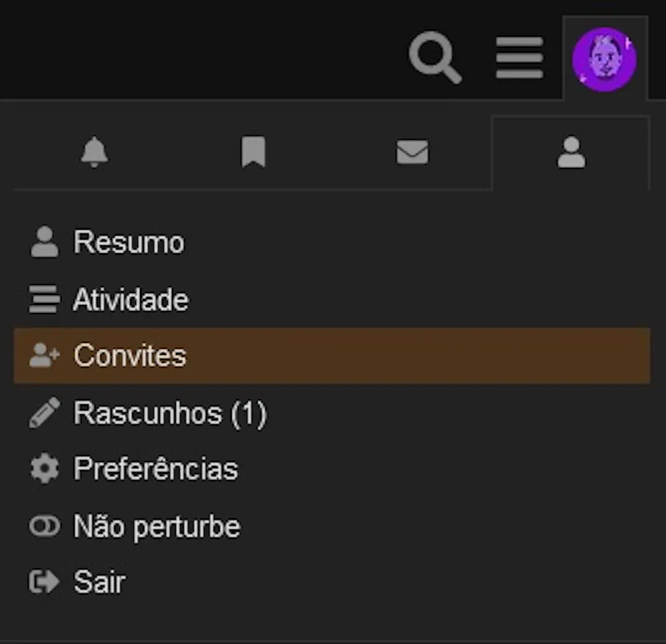The width and height of the screenshot is (666, 644).
Task: Click the pencil icon beside Rascunhos
Action: [x=45, y=413]
